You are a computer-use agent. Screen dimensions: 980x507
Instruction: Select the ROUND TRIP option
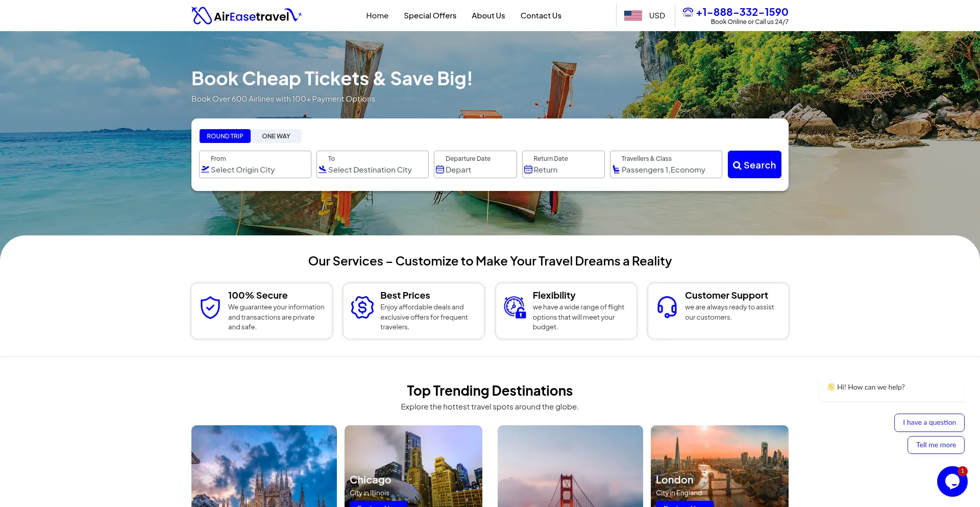pyautogui.click(x=225, y=136)
